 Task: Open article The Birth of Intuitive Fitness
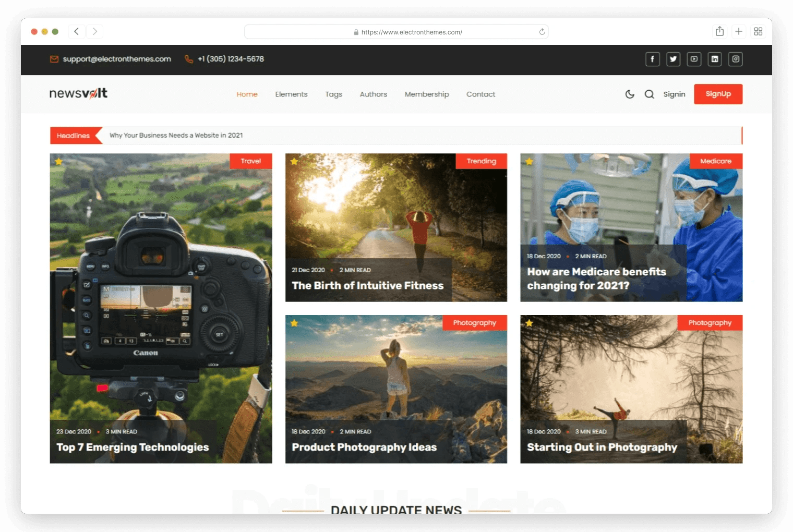pyautogui.click(x=367, y=285)
